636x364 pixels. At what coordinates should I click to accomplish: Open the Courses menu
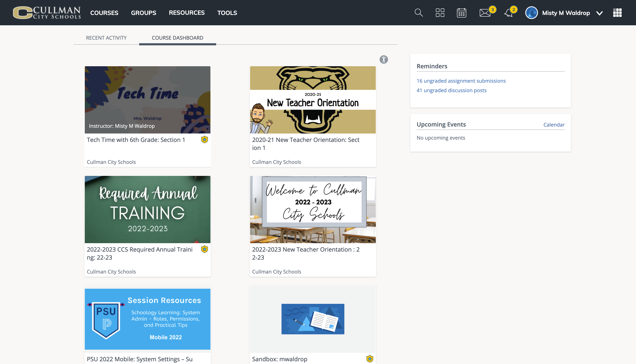104,13
